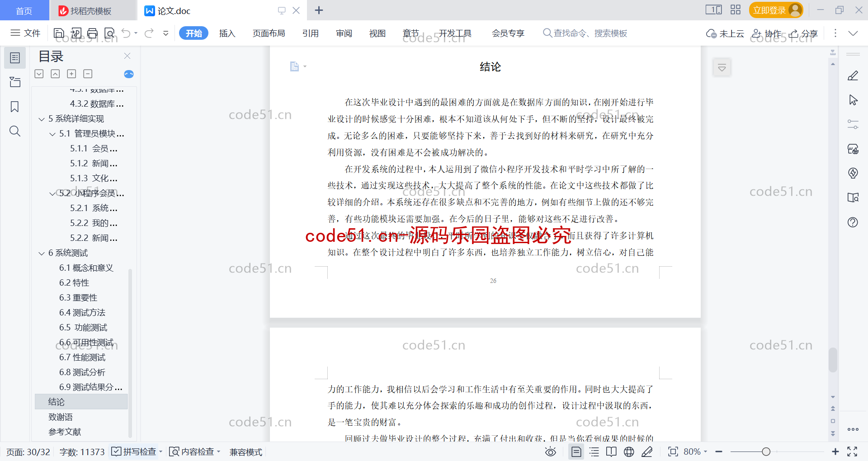The image size is (868, 461).
Task: Click the zoom slider handle
Action: (766, 452)
